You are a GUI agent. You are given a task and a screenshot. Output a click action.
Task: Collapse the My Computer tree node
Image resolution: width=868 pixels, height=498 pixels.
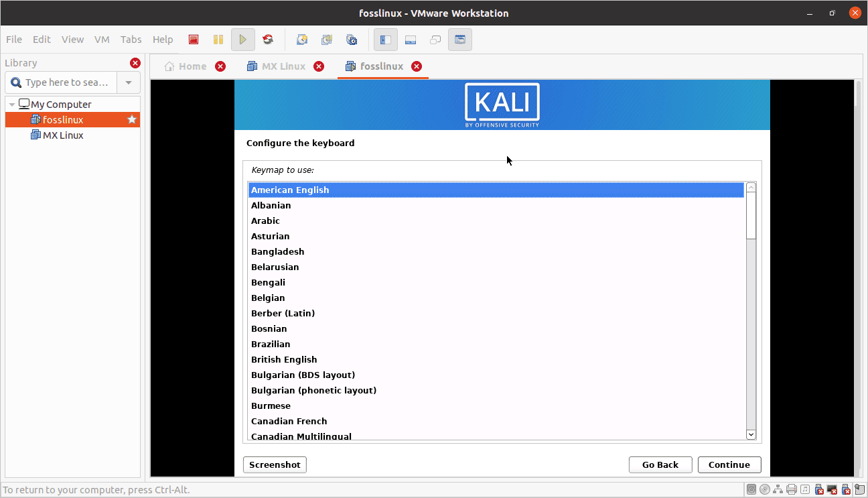(12, 105)
